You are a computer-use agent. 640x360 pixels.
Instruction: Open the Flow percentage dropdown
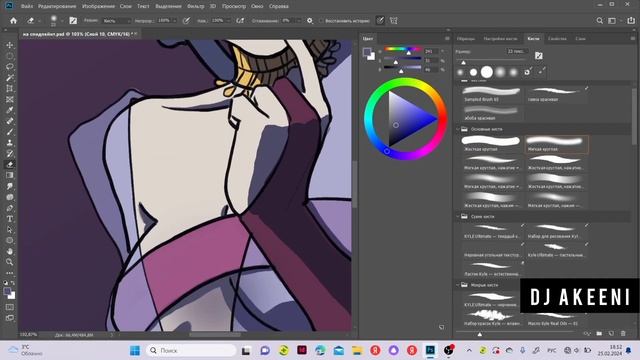(x=229, y=20)
